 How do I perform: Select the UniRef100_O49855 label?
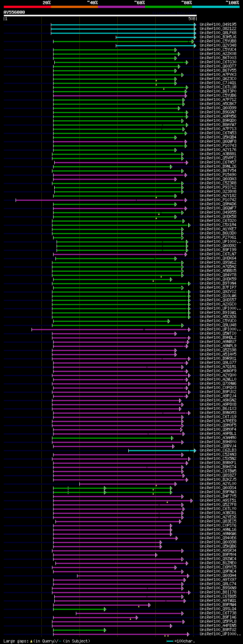point(218,213)
